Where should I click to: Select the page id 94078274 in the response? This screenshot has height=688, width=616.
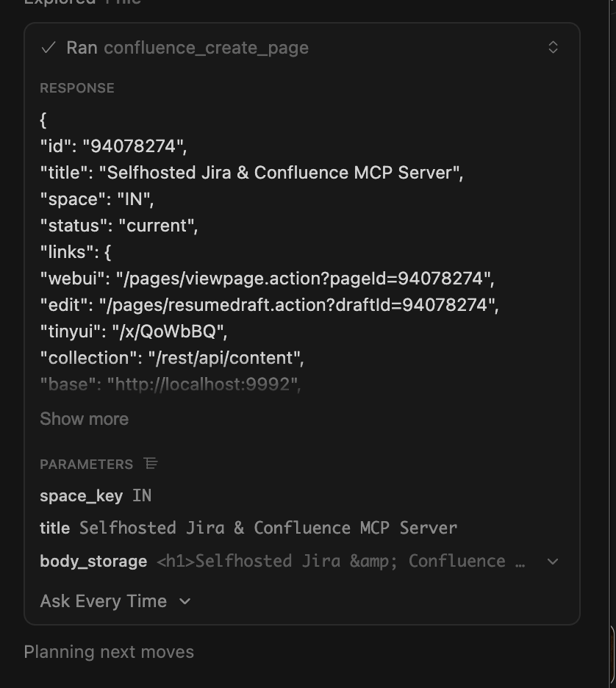(107, 146)
